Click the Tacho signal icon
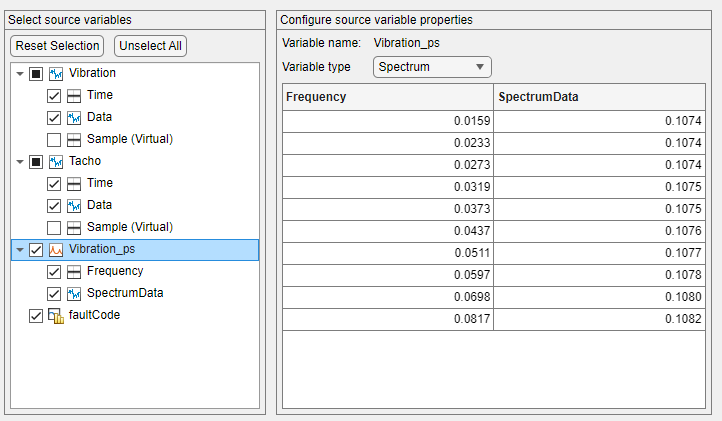Image resolution: width=722 pixels, height=421 pixels. point(56,161)
